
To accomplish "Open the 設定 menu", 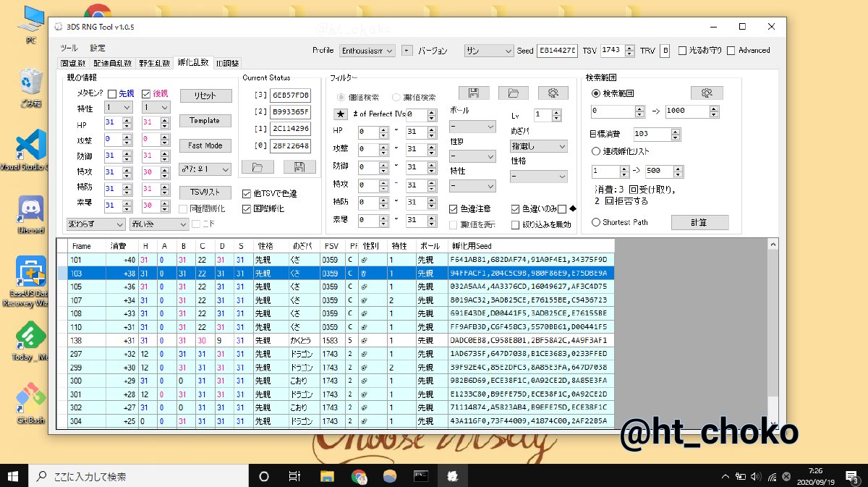I will 97,48.
